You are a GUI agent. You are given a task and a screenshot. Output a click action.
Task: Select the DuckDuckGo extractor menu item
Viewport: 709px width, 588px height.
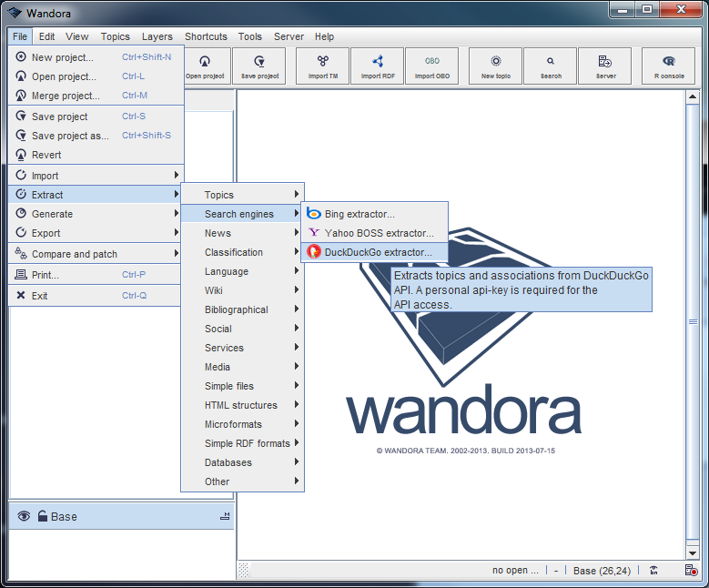tap(378, 252)
